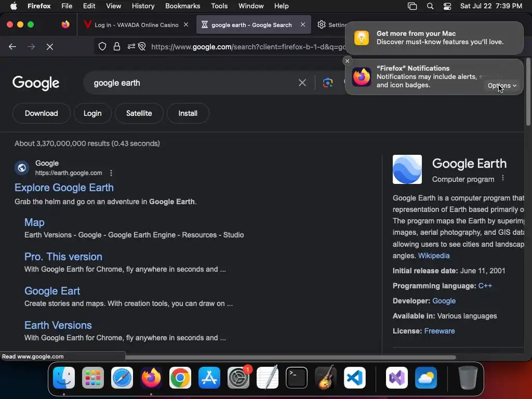Click the Google Earth app thumbnail
The width and height of the screenshot is (532, 399).
coord(407,169)
